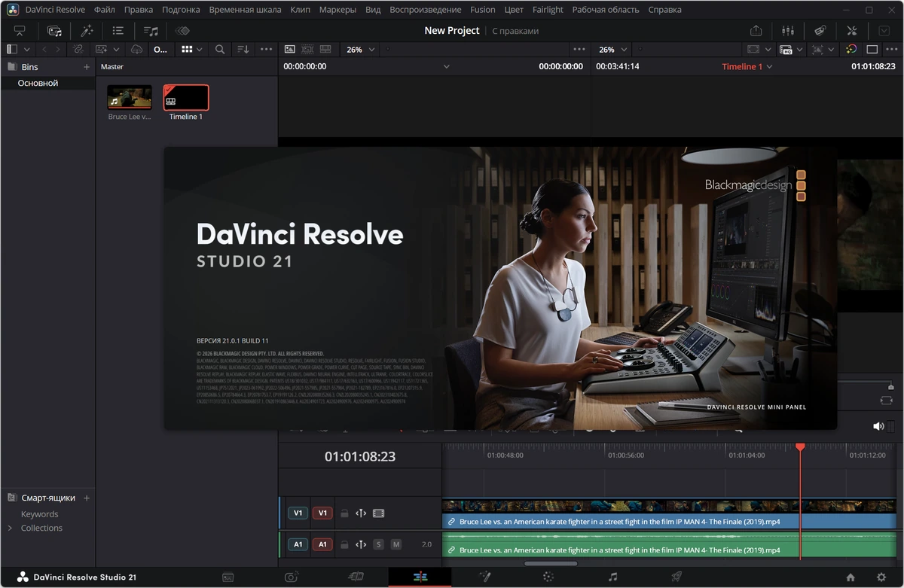This screenshot has height=588, width=904.
Task: Open the Effects magic wand panel
Action: [x=87, y=31]
